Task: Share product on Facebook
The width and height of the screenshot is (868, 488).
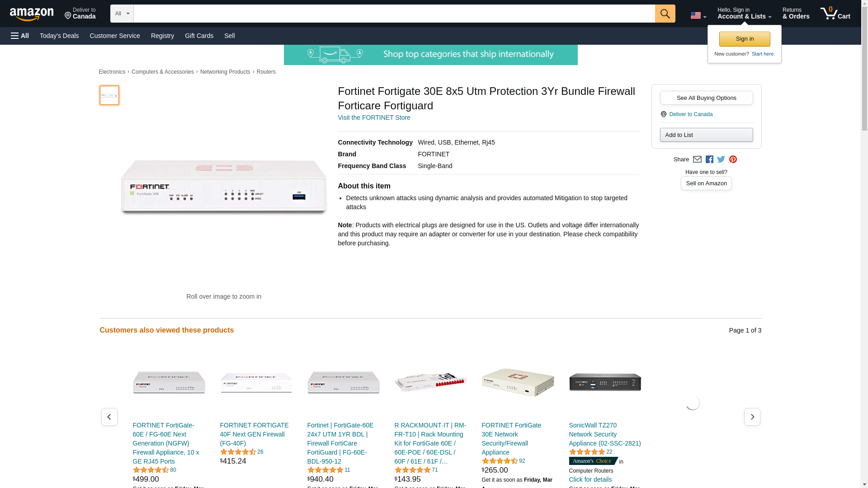Action: click(x=709, y=160)
